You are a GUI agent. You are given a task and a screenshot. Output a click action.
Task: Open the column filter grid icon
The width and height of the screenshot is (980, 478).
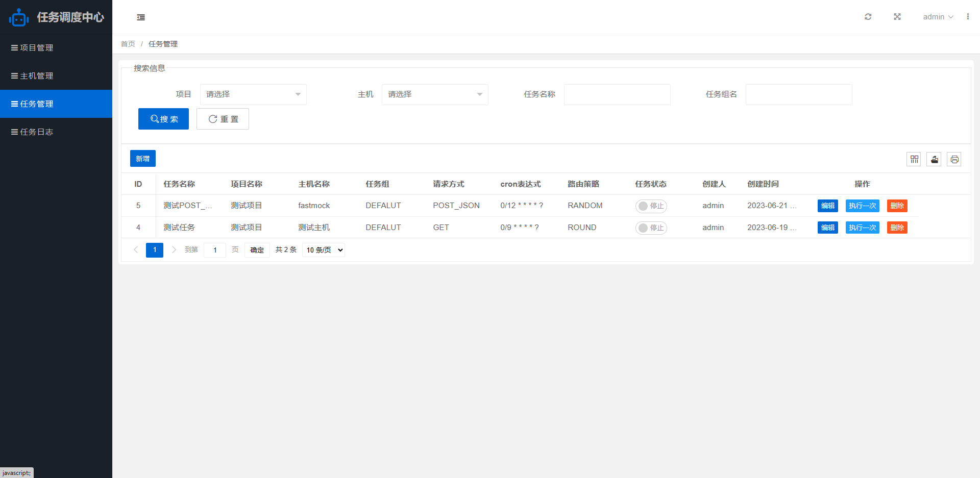(914, 159)
